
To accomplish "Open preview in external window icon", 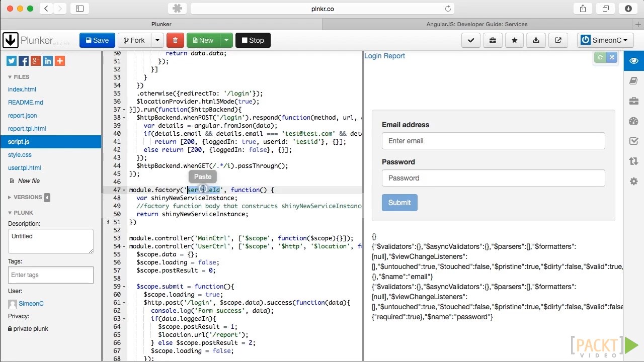I will tap(558, 40).
